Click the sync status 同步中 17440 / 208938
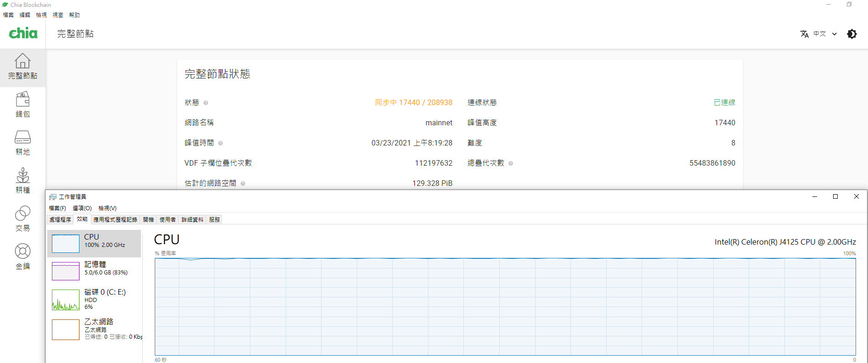Image resolution: width=868 pixels, height=363 pixels. tap(413, 103)
